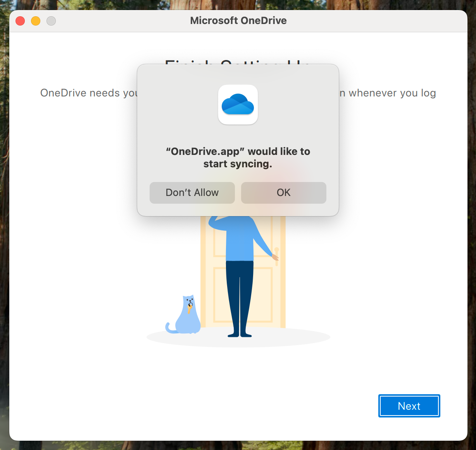Minimize the Microsoft OneDrive window
The height and width of the screenshot is (450, 476).
[x=36, y=21]
